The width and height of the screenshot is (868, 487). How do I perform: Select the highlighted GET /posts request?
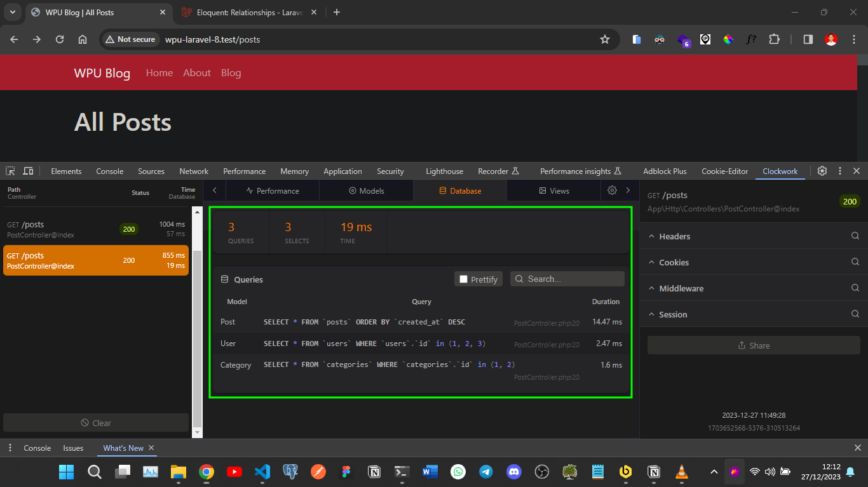pyautogui.click(x=95, y=260)
